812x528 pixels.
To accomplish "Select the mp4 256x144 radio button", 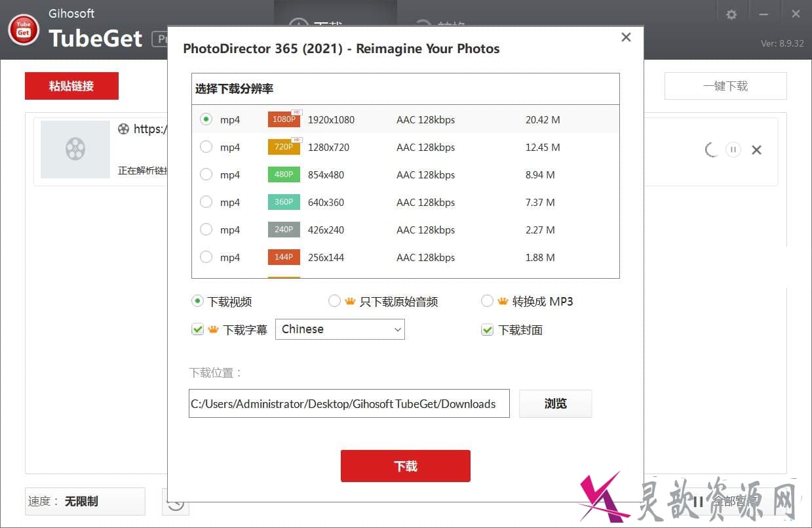I will point(206,257).
